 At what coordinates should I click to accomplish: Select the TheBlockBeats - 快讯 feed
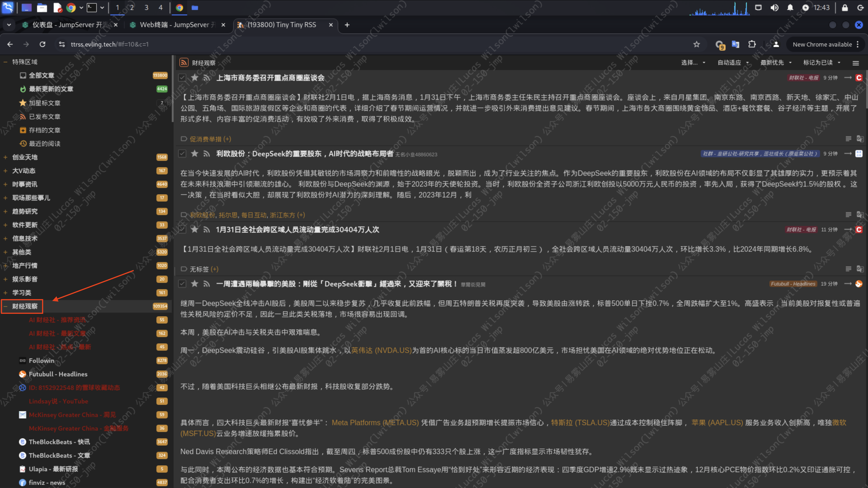pos(59,442)
